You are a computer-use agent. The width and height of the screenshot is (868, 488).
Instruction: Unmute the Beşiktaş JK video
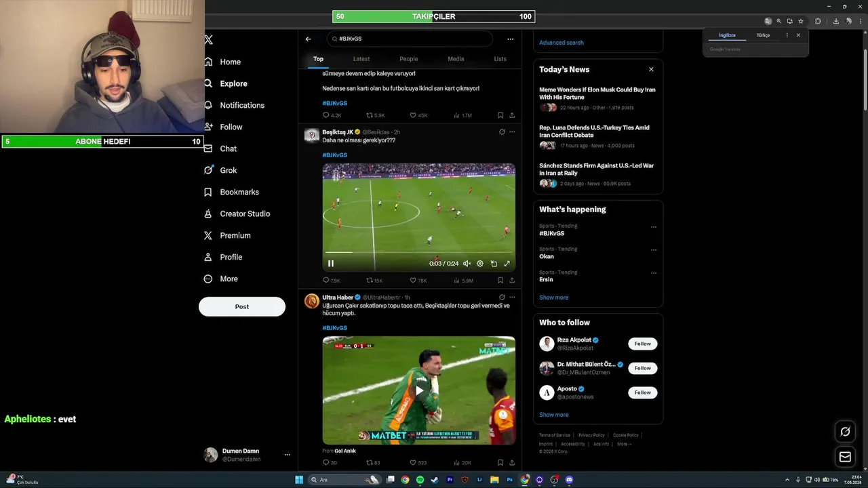[x=467, y=264]
